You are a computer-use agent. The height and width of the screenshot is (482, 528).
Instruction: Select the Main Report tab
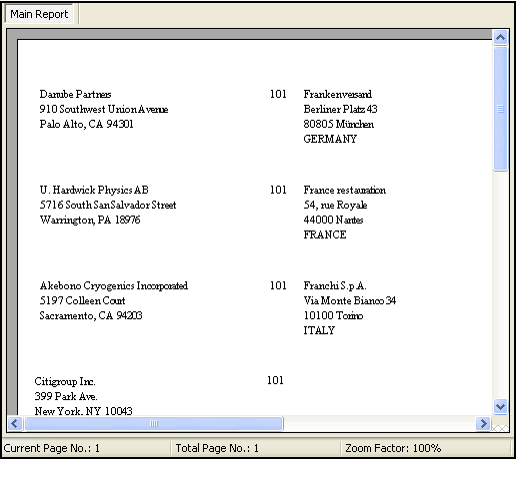[x=39, y=14]
